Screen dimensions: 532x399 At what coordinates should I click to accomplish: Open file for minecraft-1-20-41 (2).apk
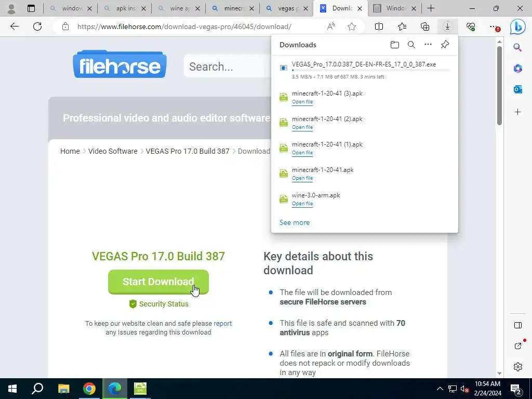pyautogui.click(x=302, y=127)
